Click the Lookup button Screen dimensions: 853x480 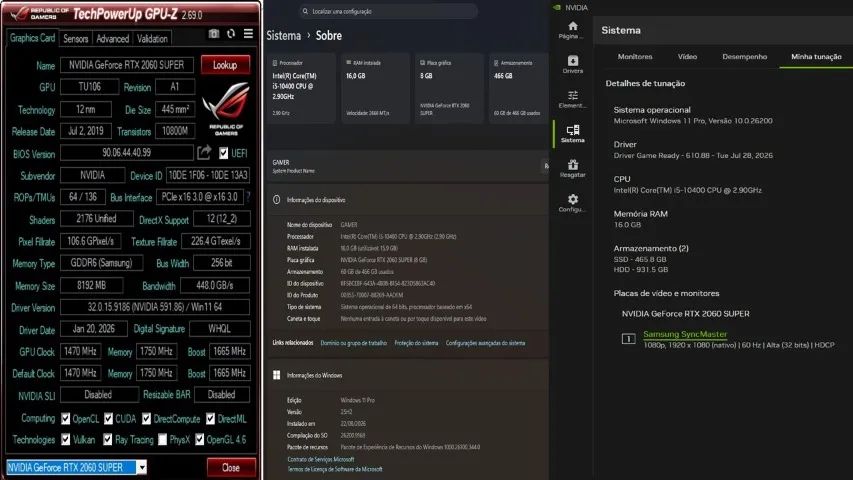[x=225, y=65]
